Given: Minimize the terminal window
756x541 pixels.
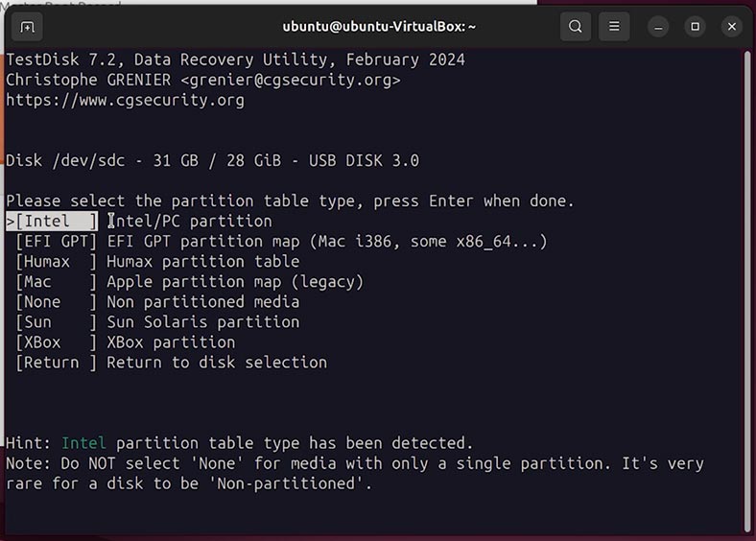Looking at the screenshot, I should [658, 27].
